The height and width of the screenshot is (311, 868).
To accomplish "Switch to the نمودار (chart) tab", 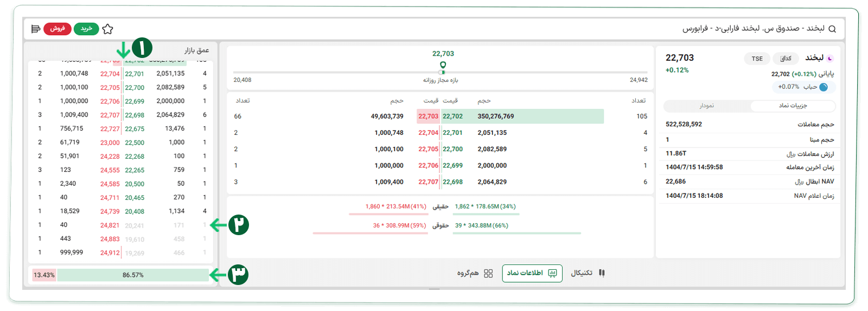I will 706,106.
